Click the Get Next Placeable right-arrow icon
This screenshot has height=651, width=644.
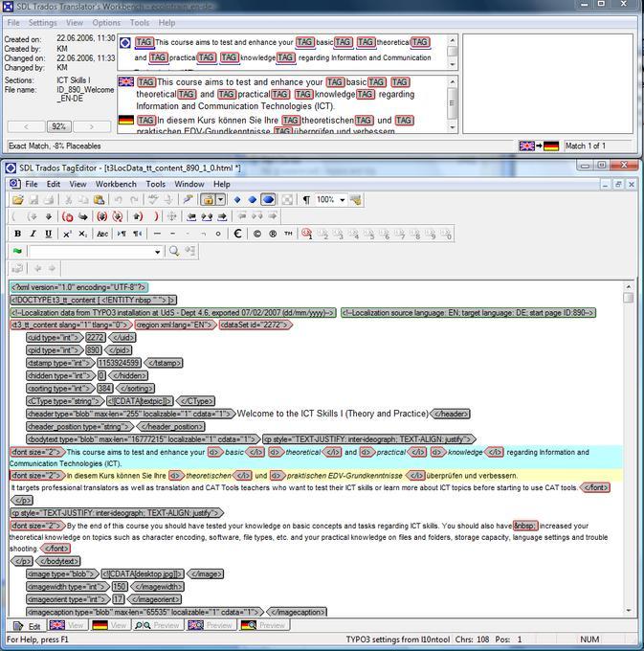[x=222, y=216]
